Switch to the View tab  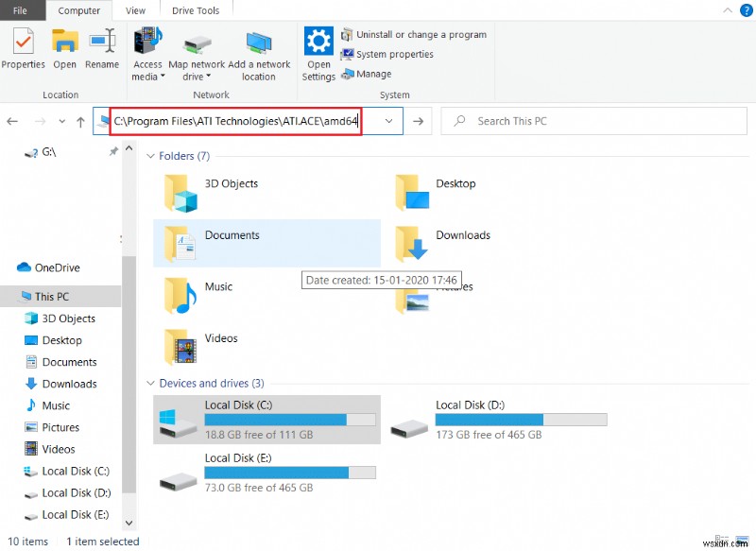pyautogui.click(x=135, y=10)
